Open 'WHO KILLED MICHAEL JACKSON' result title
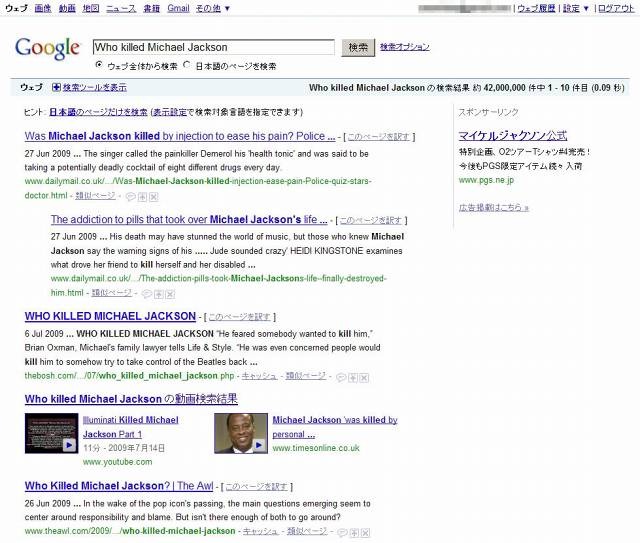Screen dimensions: 640x543 pos(110,316)
